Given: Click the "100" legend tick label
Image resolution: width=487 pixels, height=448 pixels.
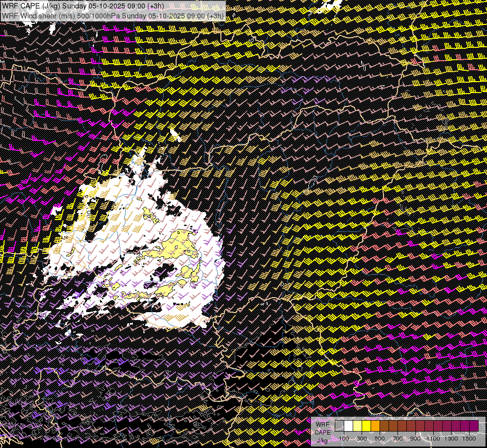Looking at the screenshot, I should [344, 439].
